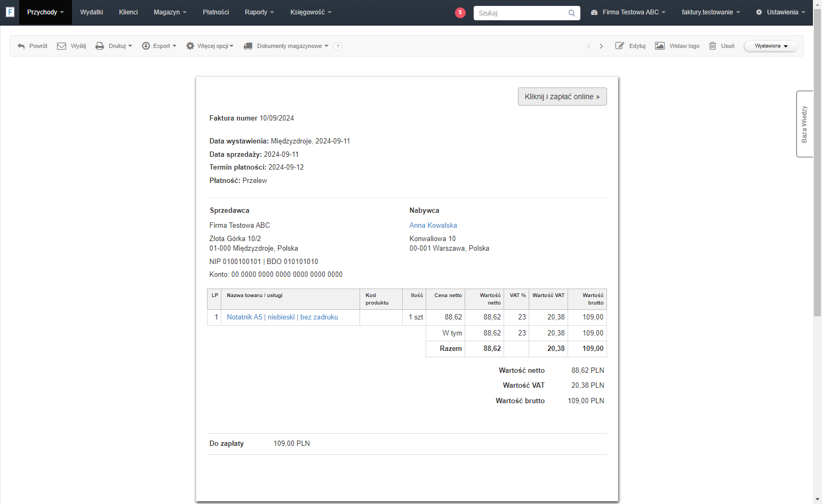Open the Księgowość dropdown menu

(310, 12)
